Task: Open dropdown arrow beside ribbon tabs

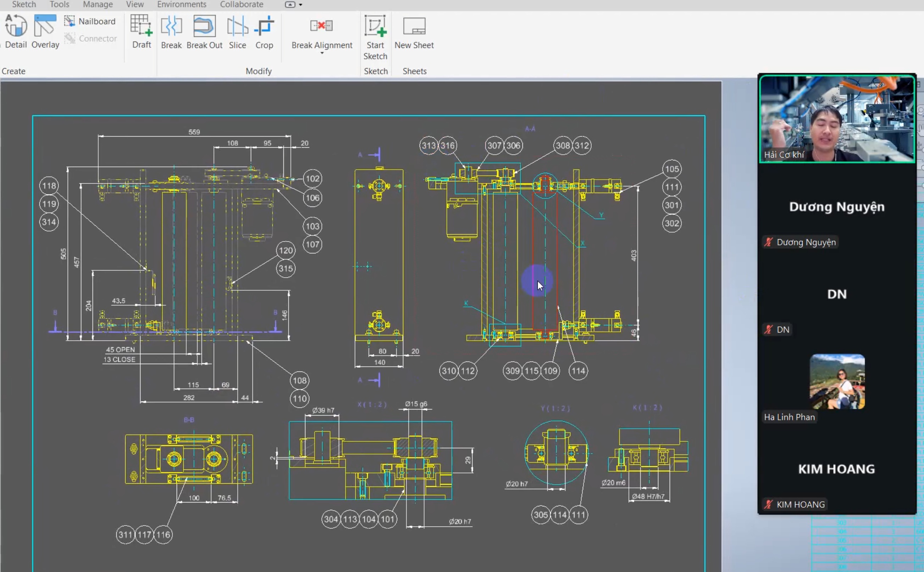Action: coord(300,5)
